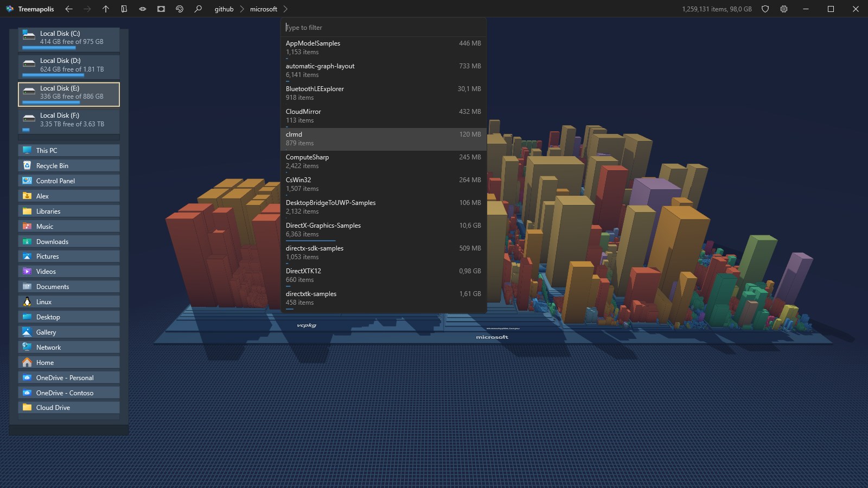
Task: Click the microsoft breadcrumb
Action: (x=264, y=9)
